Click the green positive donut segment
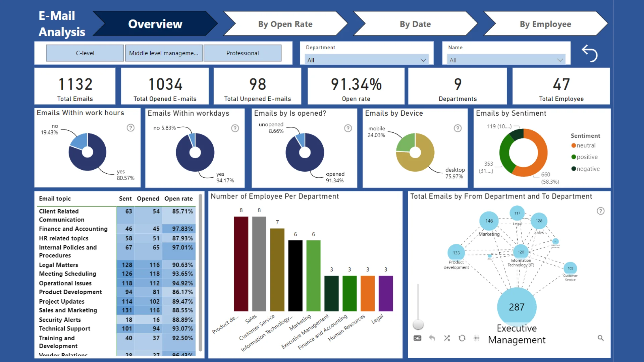Image resolution: width=644 pixels, height=362 pixels. point(505,154)
